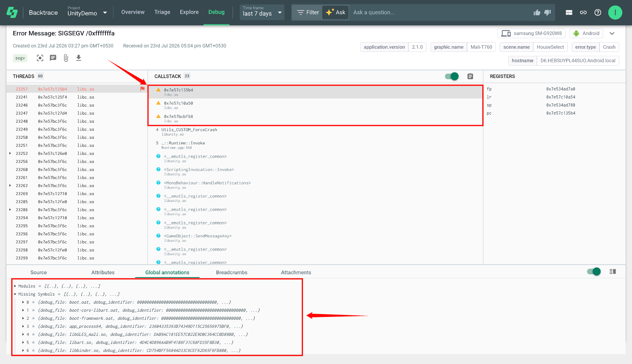Screen dimensions: 632x364
Task: Click the Backtrace logo icon
Action: coord(12,12)
